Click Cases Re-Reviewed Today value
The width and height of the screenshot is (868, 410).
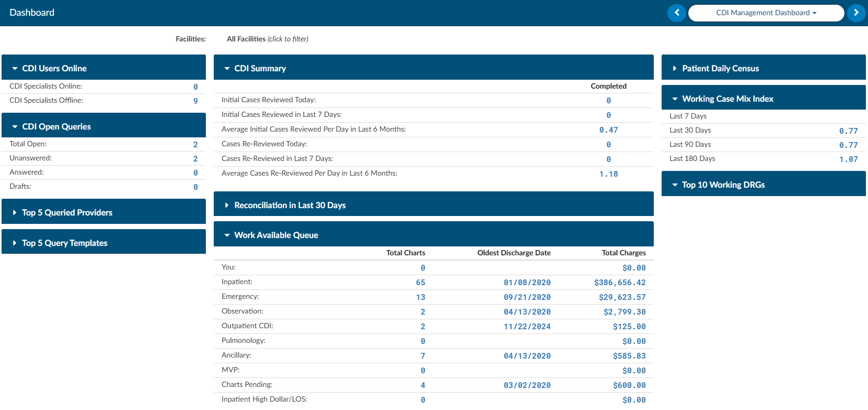click(609, 145)
